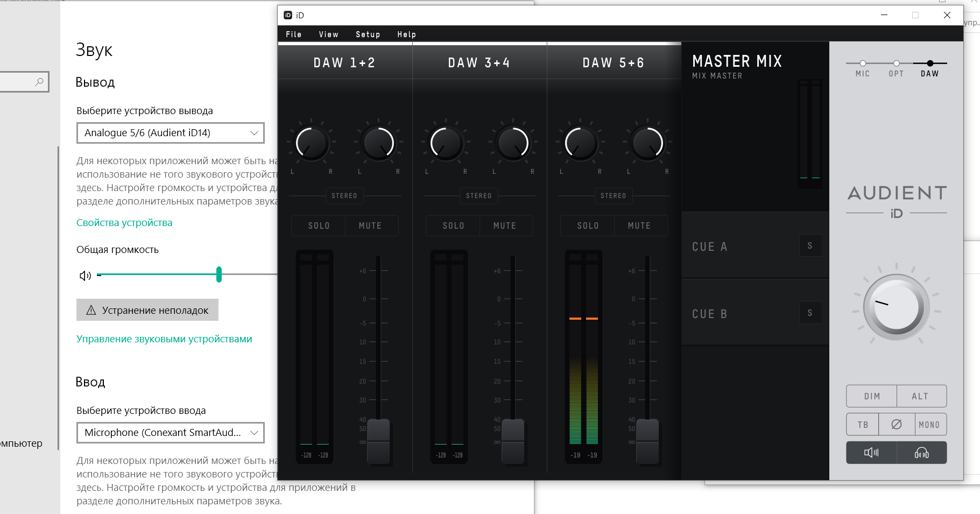This screenshot has height=514, width=980.
Task: Solo the DAW 5+6 channel
Action: tap(588, 226)
